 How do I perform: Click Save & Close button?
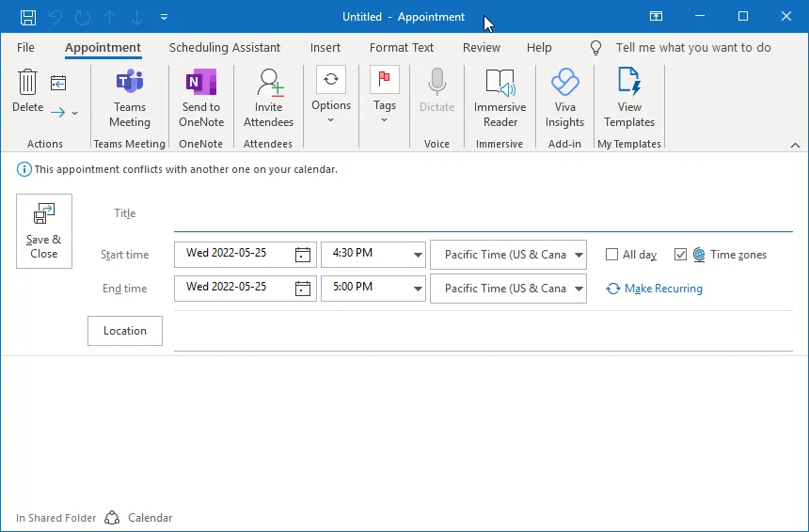44,231
